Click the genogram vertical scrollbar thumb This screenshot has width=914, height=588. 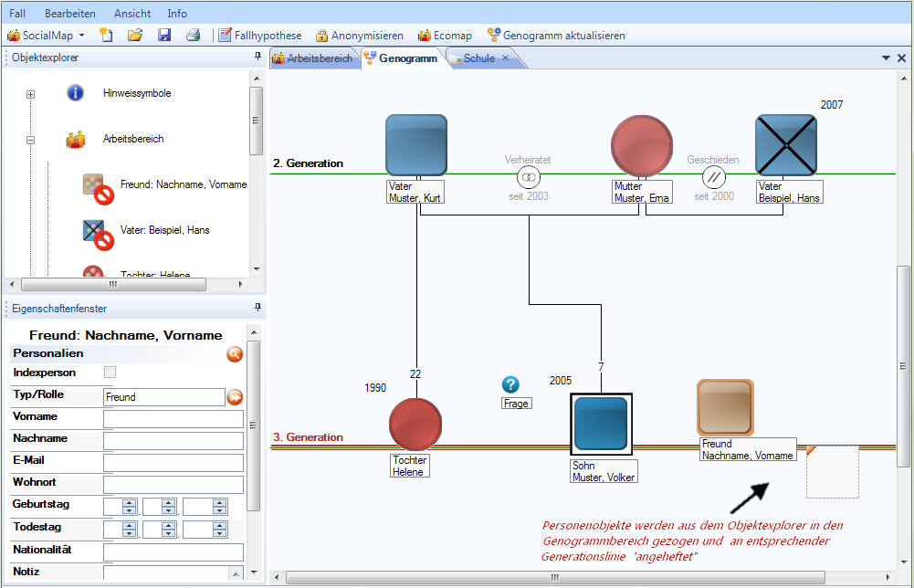coord(903,365)
